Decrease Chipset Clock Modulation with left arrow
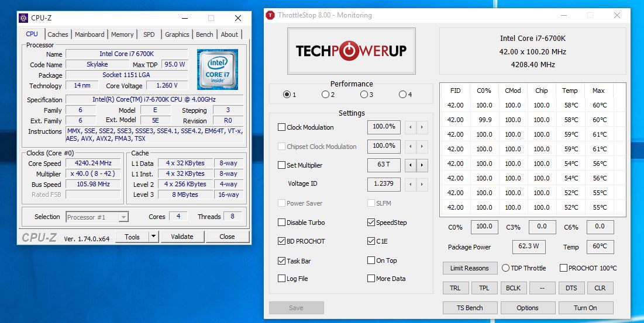Viewport: 644px width, 323px height. click(x=411, y=147)
